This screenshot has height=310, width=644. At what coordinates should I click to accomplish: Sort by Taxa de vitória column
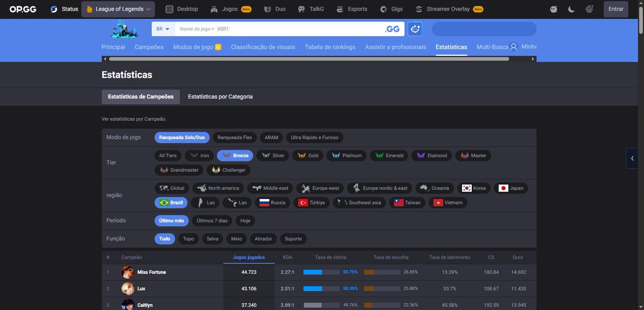pyautogui.click(x=330, y=257)
